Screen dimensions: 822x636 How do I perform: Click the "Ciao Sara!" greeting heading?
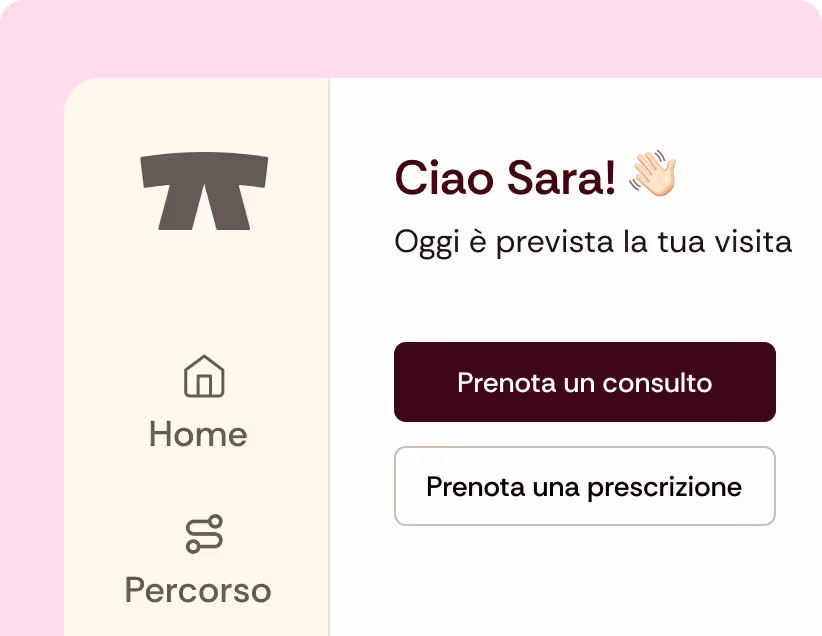click(505, 178)
